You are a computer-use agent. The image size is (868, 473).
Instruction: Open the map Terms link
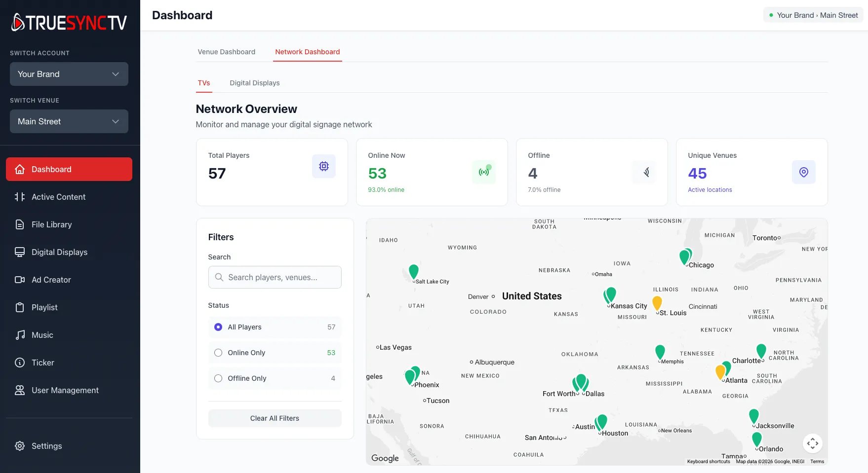coord(817,462)
